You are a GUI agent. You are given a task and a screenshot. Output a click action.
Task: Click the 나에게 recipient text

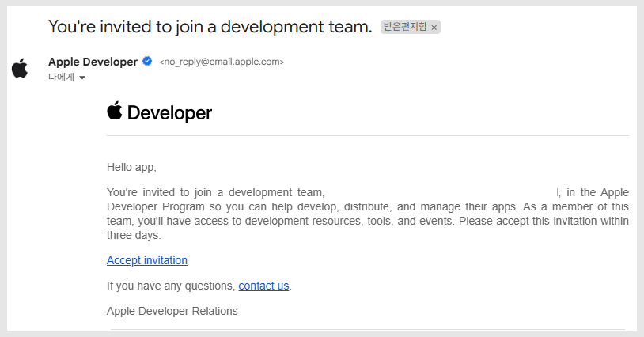click(x=61, y=77)
